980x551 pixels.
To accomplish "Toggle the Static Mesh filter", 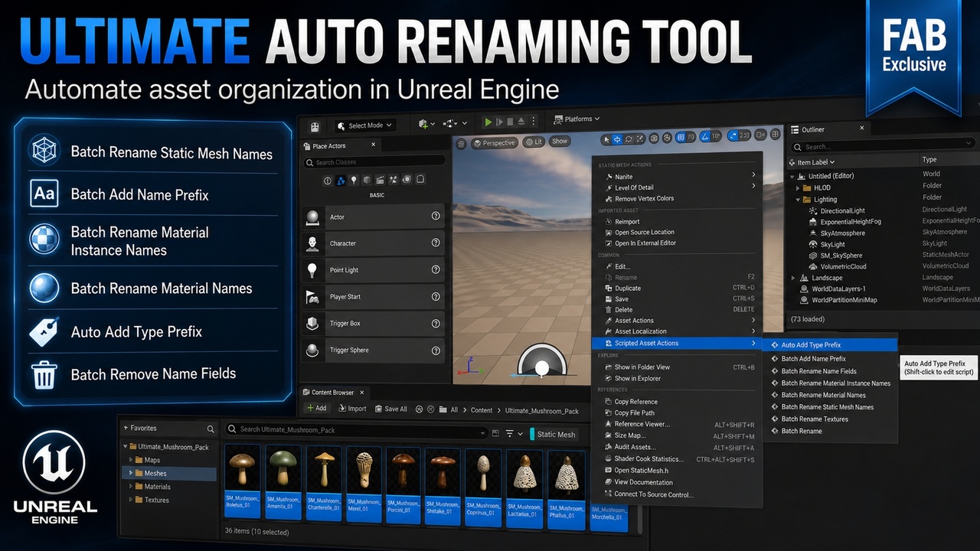I will pos(555,434).
